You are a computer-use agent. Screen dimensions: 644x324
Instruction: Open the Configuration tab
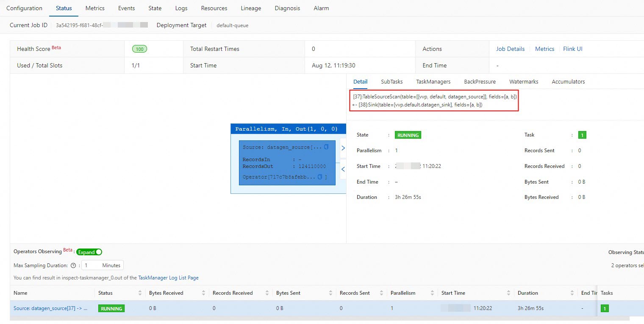point(24,8)
